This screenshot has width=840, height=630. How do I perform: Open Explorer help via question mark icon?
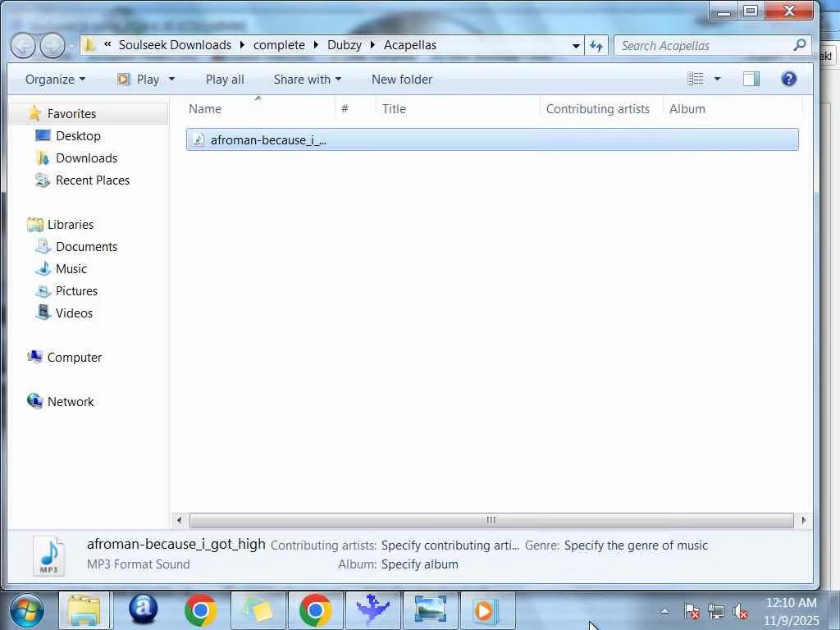[788, 80]
